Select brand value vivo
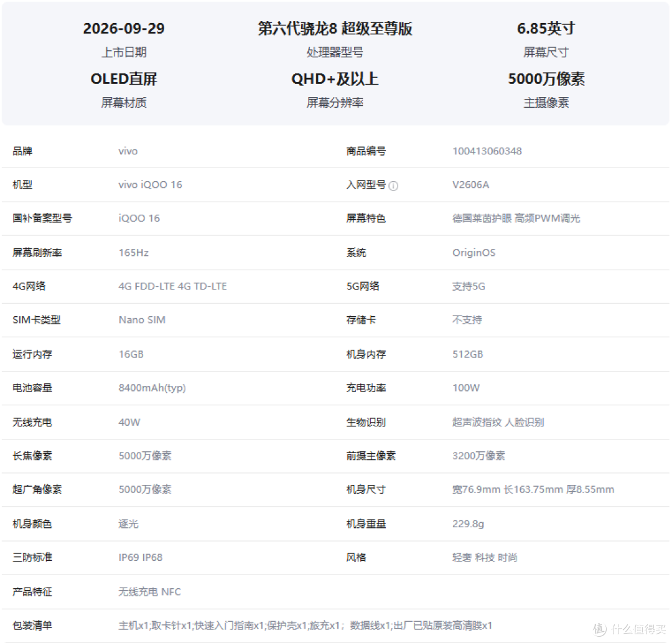672x643 pixels. pos(128,151)
